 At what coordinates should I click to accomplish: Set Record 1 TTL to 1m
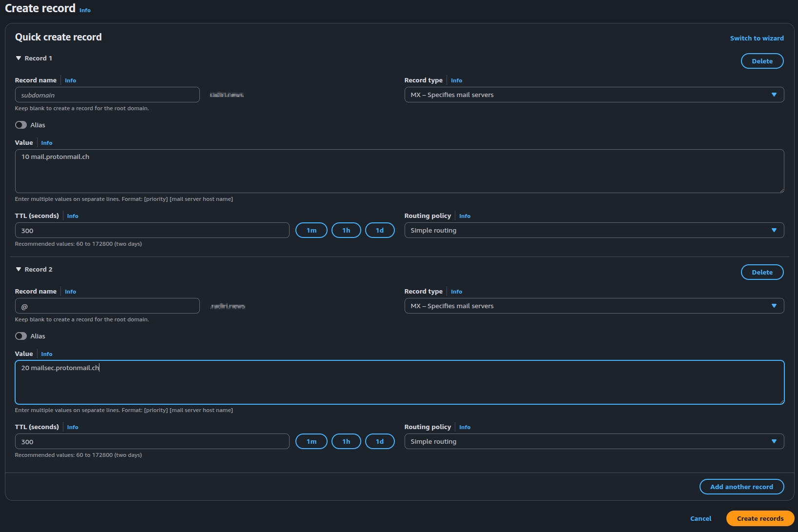click(x=311, y=230)
